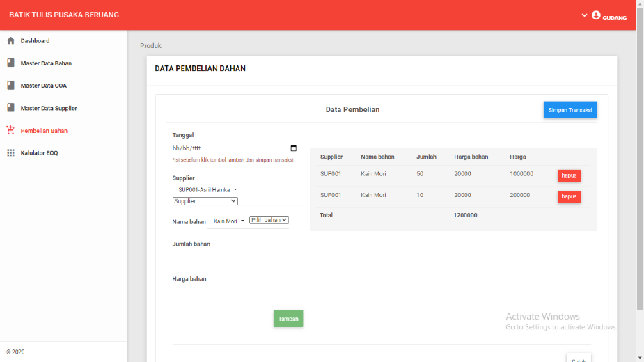Click the home icon beside Dashboard
644x362 pixels.
tap(10, 40)
